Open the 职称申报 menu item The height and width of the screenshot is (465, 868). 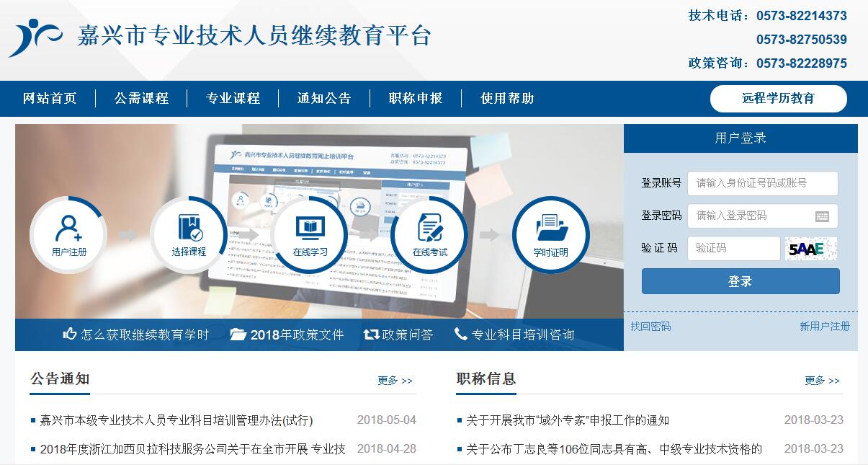point(416,99)
